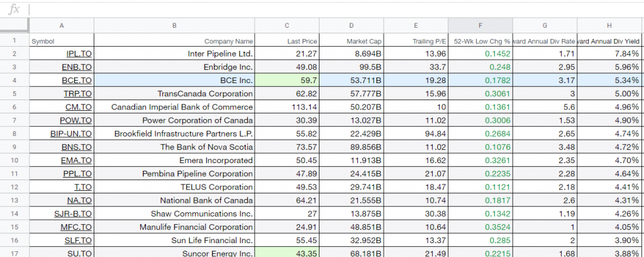
Task: Click the 89.856B market cap cell
Action: click(352, 147)
